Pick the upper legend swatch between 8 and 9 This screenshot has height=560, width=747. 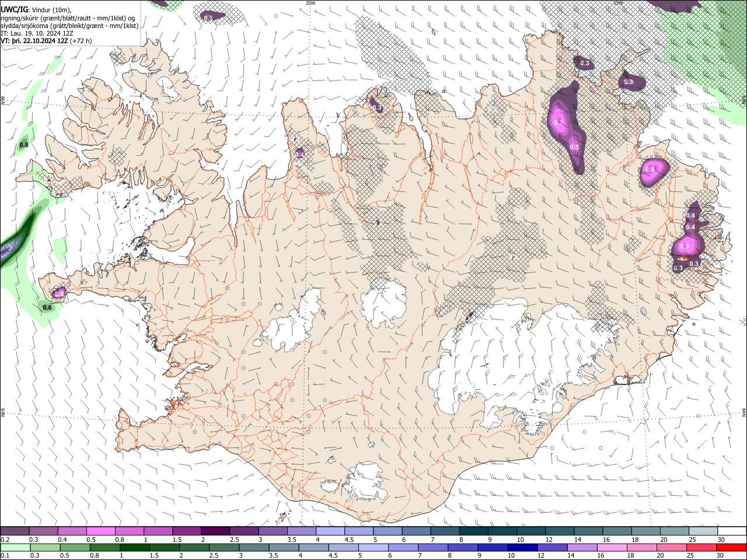474,531
